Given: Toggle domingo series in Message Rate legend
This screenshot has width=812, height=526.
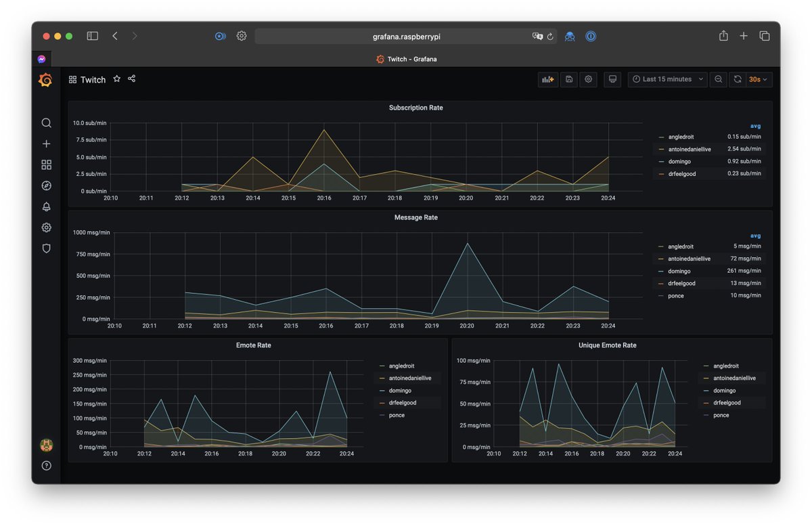Looking at the screenshot, I should (679, 271).
